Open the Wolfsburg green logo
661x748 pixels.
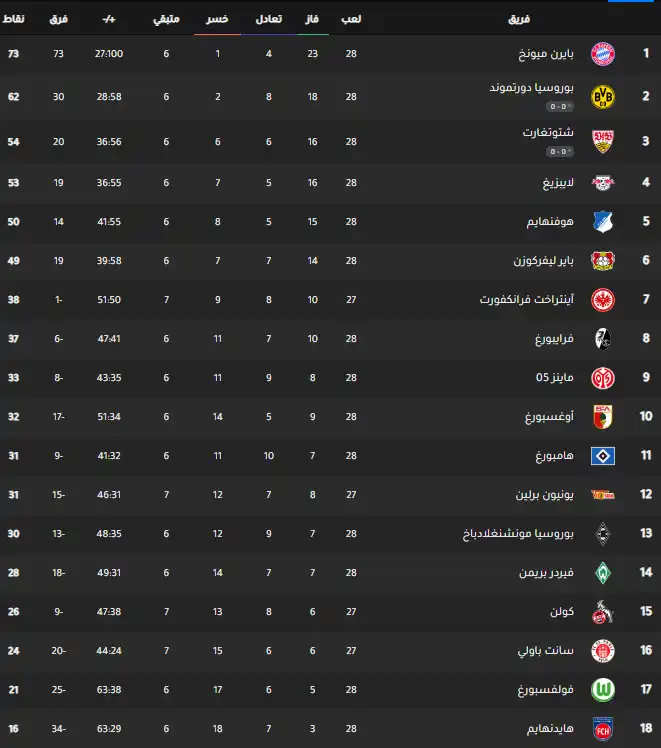603,690
